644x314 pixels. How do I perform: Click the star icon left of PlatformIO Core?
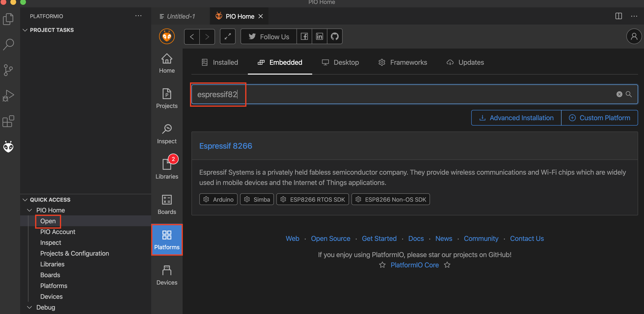pos(382,265)
